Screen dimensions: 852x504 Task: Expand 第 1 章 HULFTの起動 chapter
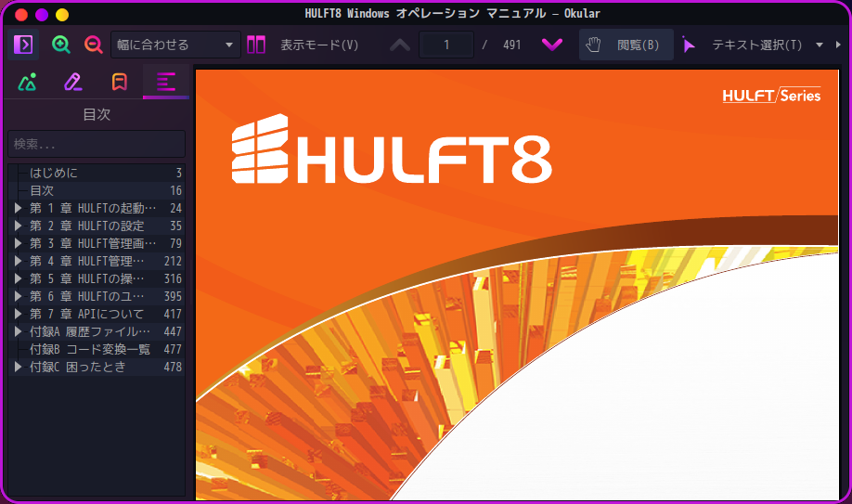tap(18, 208)
